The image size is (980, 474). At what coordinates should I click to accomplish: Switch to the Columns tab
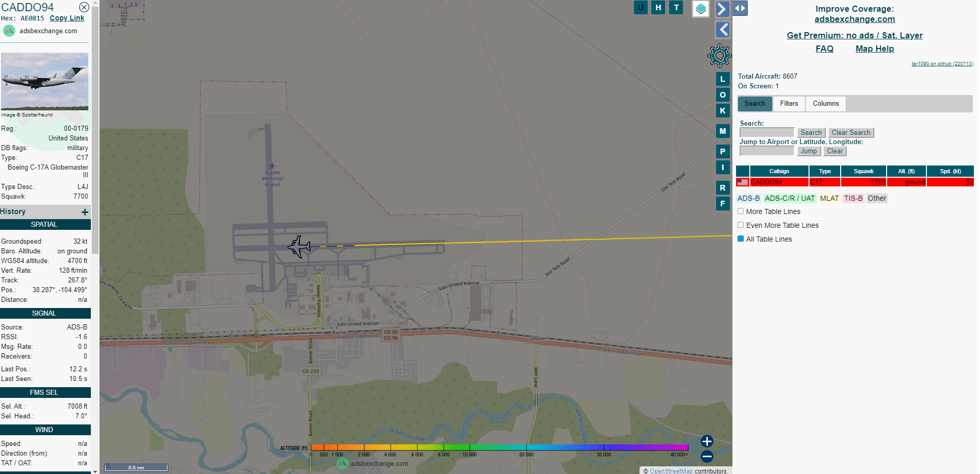pyautogui.click(x=826, y=104)
